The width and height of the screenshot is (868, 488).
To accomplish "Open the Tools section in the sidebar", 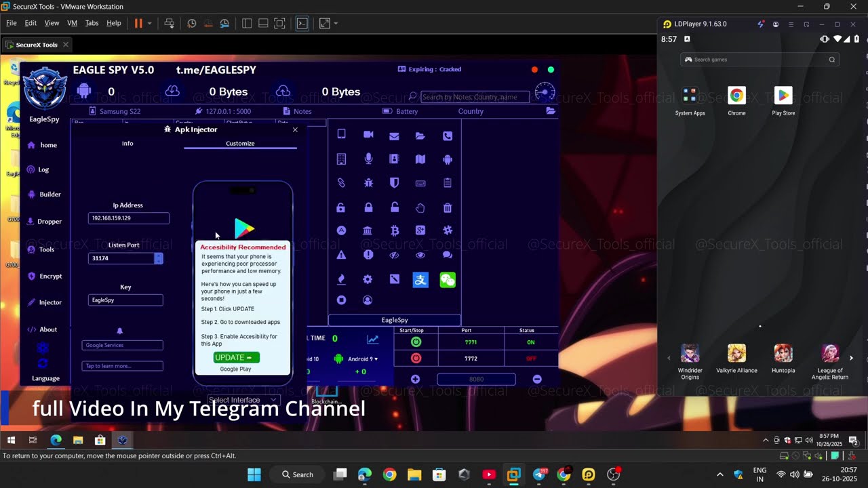I will click(x=41, y=249).
